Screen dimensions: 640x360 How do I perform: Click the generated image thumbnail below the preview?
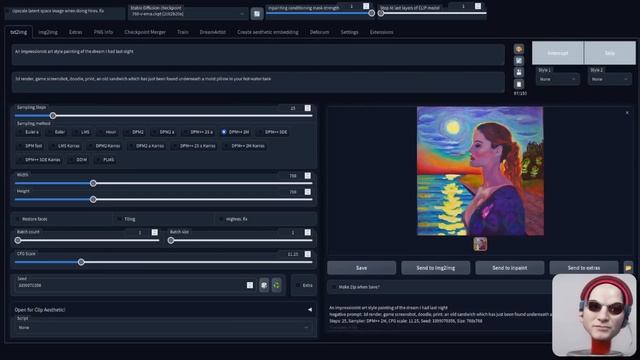click(480, 244)
